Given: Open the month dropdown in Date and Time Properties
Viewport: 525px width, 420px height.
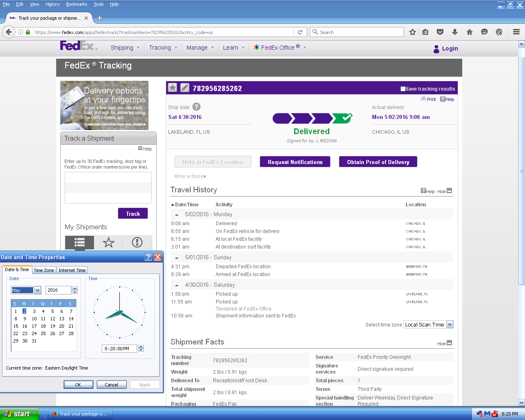Looking at the screenshot, I should (37, 290).
